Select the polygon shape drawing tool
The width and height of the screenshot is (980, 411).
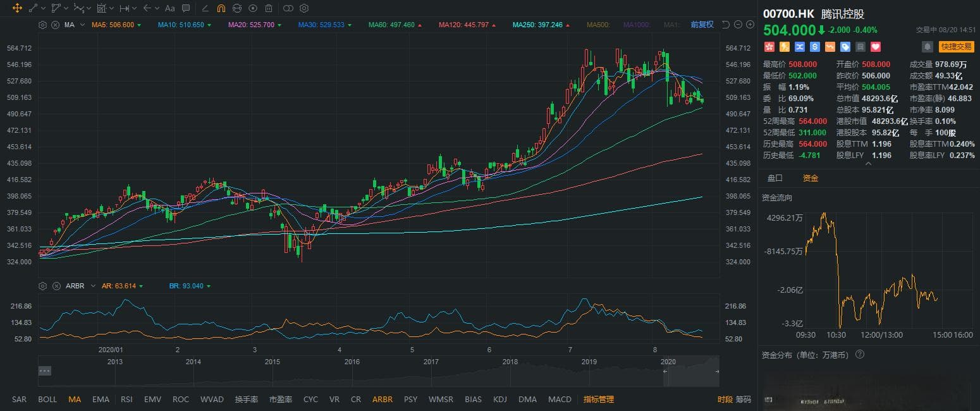coord(56,8)
